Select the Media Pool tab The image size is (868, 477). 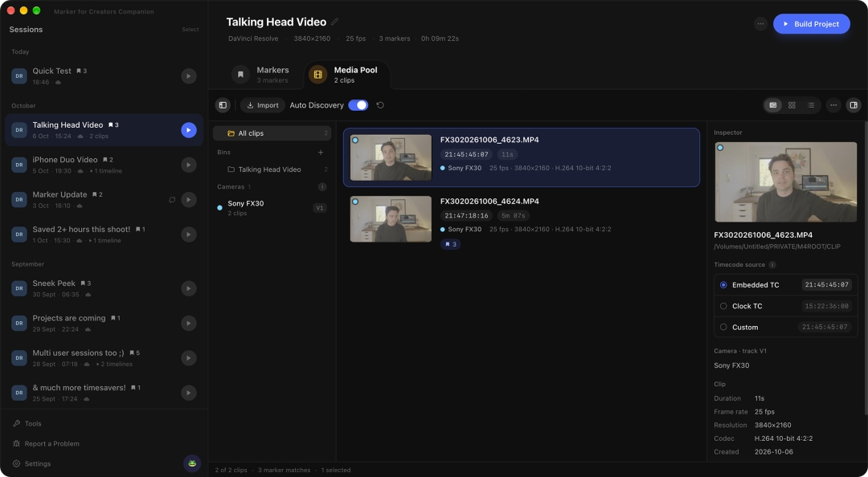pos(346,75)
